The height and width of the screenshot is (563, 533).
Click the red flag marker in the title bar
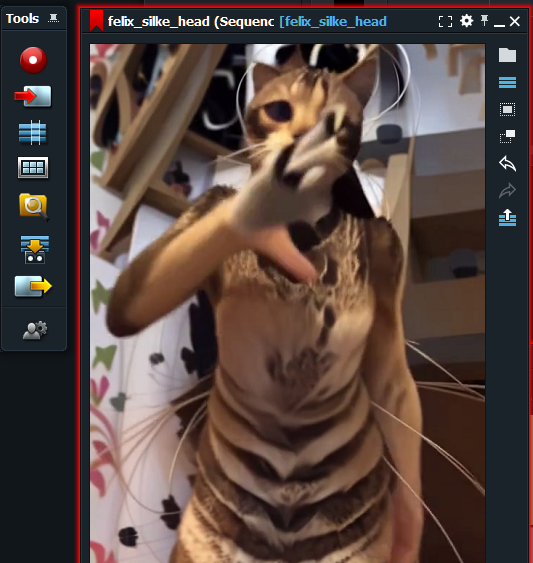[x=96, y=20]
